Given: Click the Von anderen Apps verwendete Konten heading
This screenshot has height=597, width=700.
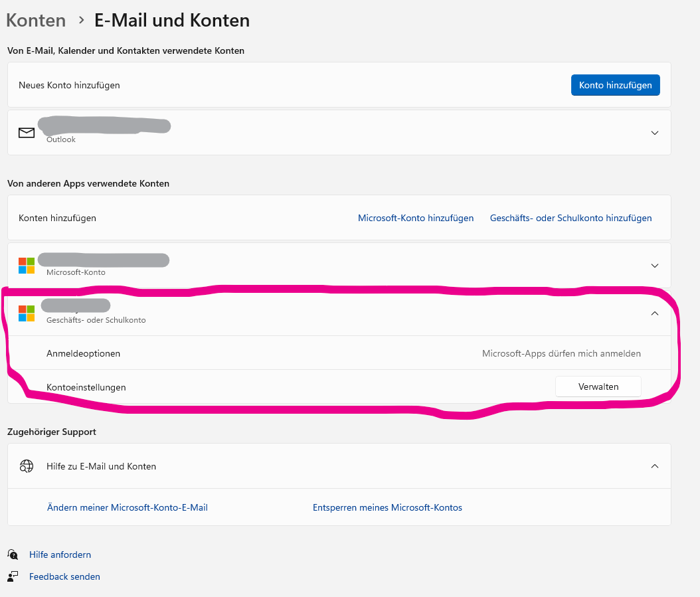Looking at the screenshot, I should click(88, 183).
